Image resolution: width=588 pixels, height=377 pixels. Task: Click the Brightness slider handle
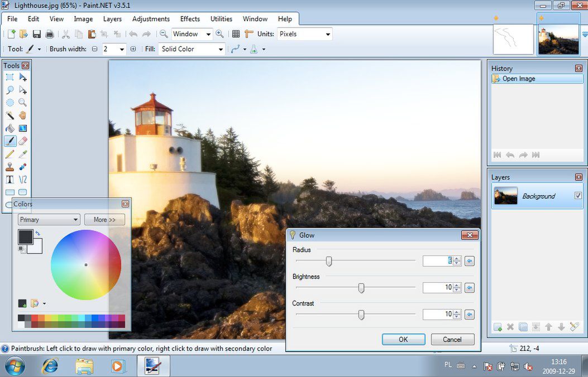click(x=361, y=288)
